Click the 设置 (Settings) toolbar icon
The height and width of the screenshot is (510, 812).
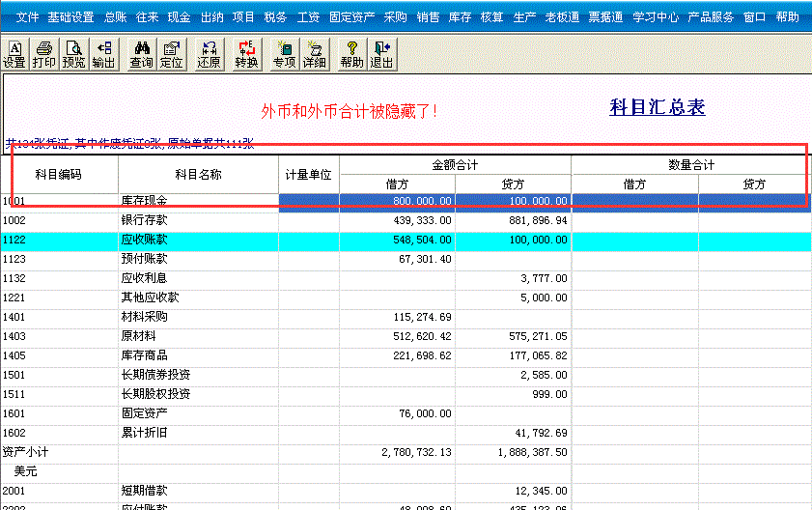pyautogui.click(x=14, y=54)
